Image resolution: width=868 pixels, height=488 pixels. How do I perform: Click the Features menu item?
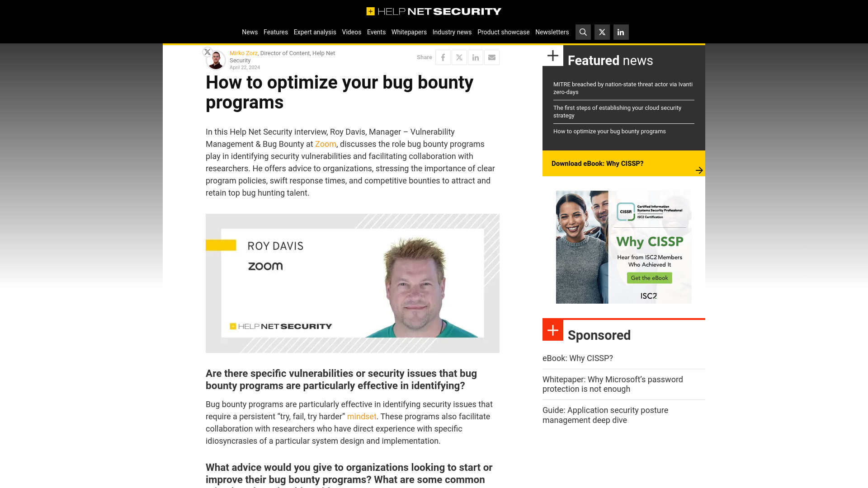click(x=275, y=32)
